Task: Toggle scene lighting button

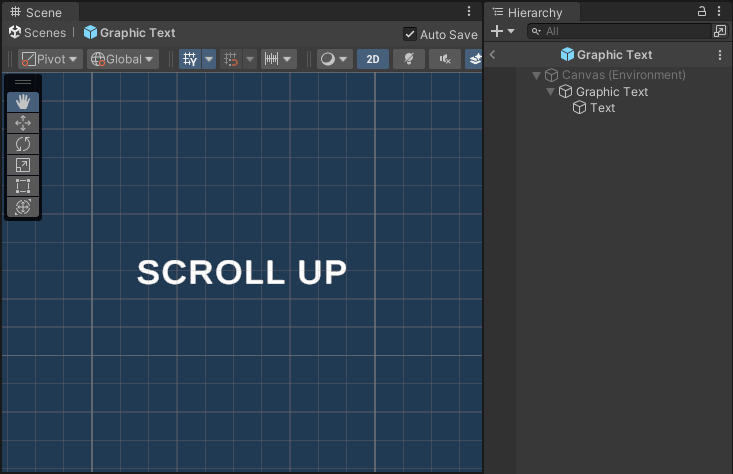Action: (x=408, y=59)
